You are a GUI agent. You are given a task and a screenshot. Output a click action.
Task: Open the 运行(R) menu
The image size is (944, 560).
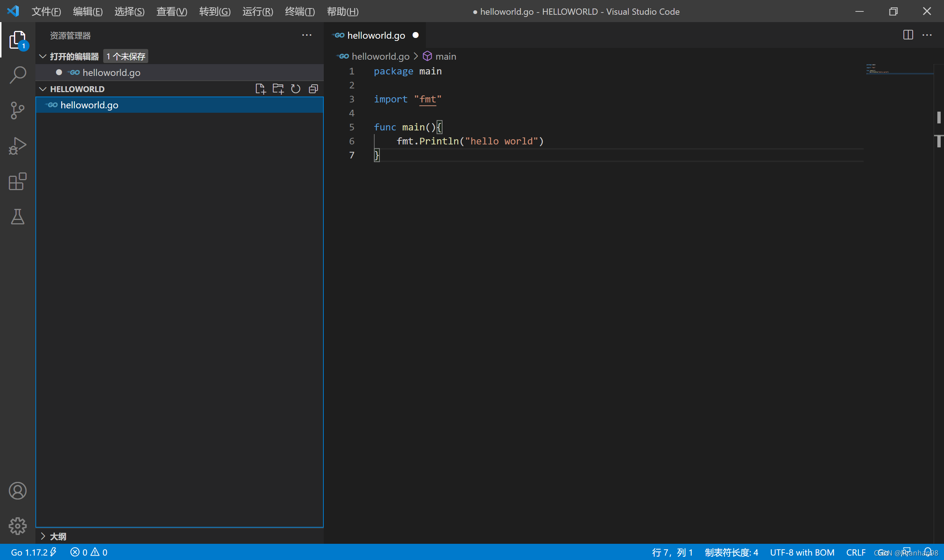click(257, 11)
